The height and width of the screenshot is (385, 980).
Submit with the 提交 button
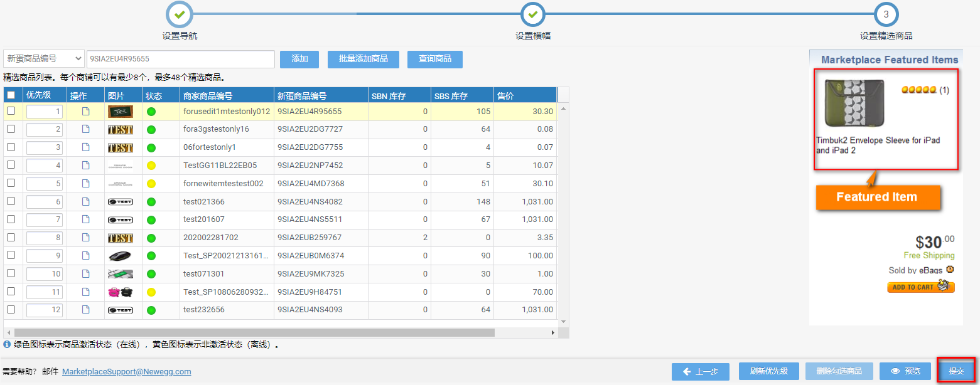point(956,371)
